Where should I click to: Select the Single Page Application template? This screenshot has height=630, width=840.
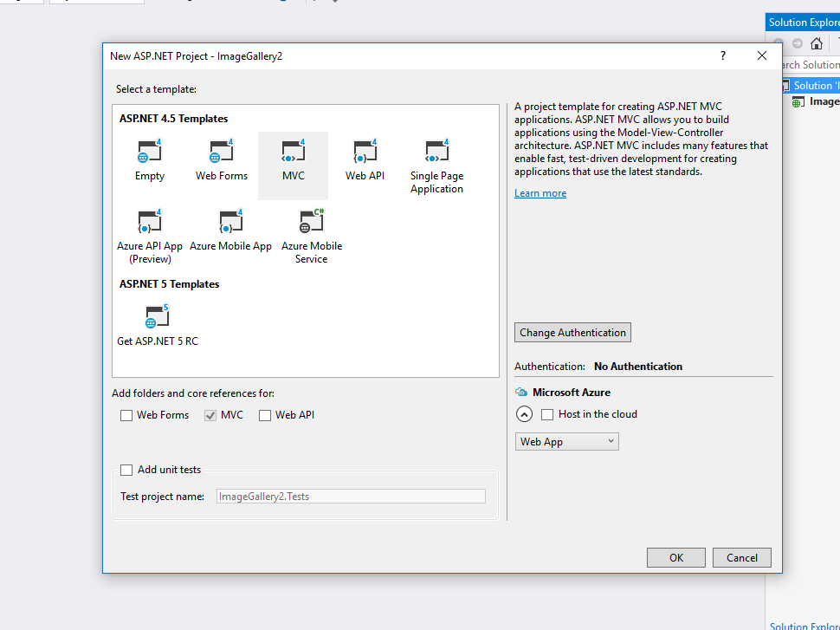point(436,166)
